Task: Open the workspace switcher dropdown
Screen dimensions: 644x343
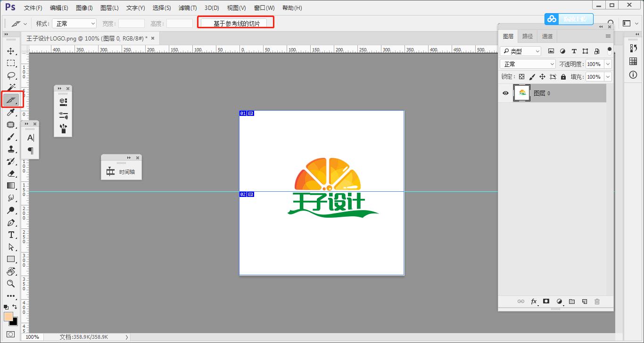Action: click(x=629, y=23)
